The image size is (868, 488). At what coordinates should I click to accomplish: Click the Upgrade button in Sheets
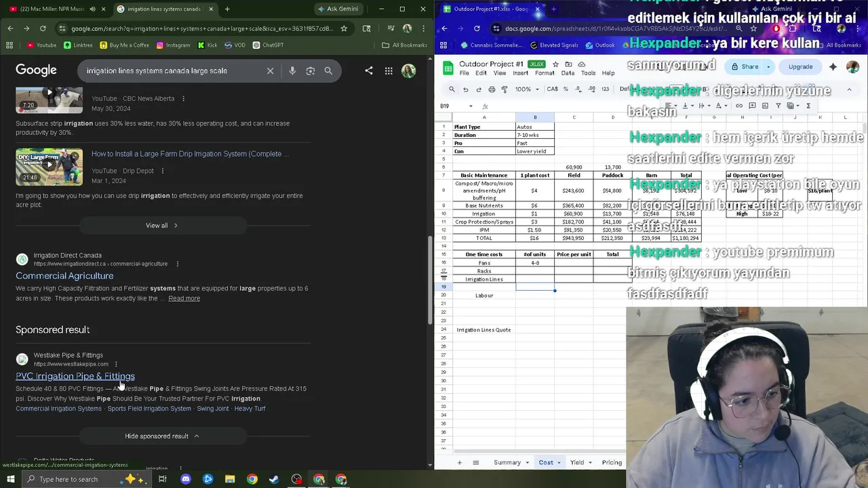800,66
